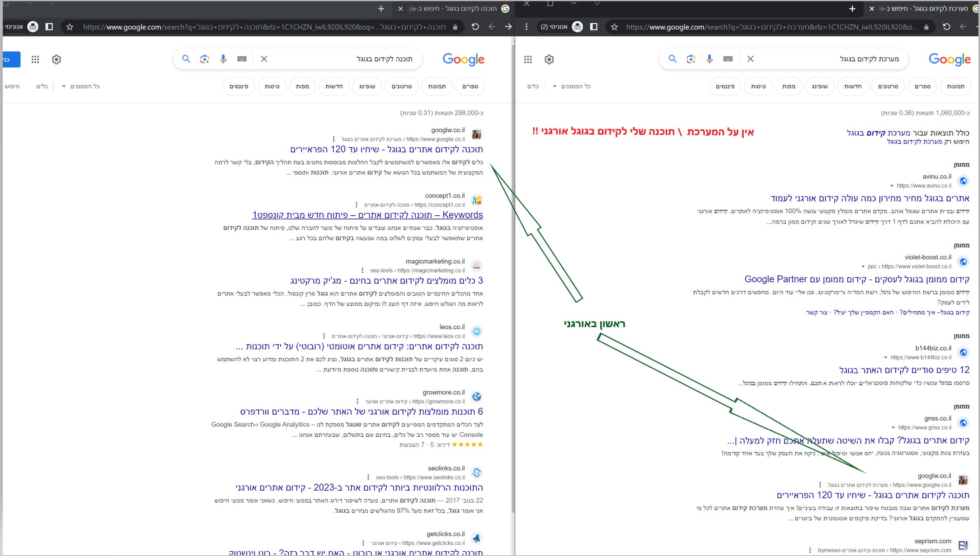The image size is (980, 556).
Task: Click Google Lens camera icon in right window
Action: click(x=691, y=59)
